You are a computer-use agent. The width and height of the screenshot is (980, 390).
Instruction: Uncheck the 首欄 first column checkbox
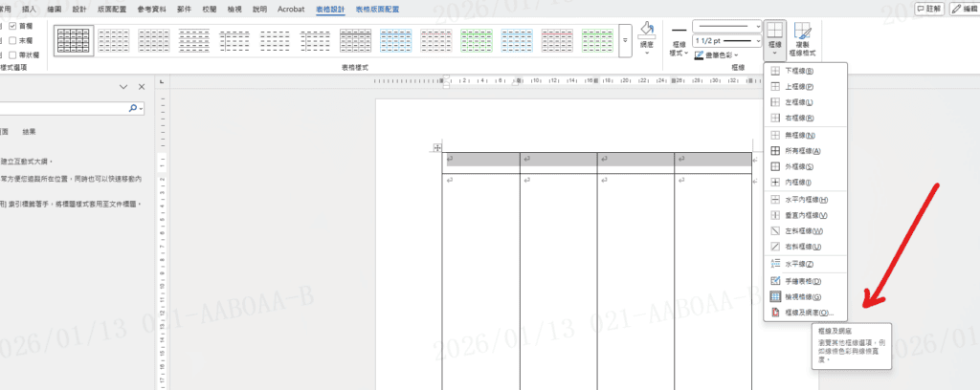[12, 26]
